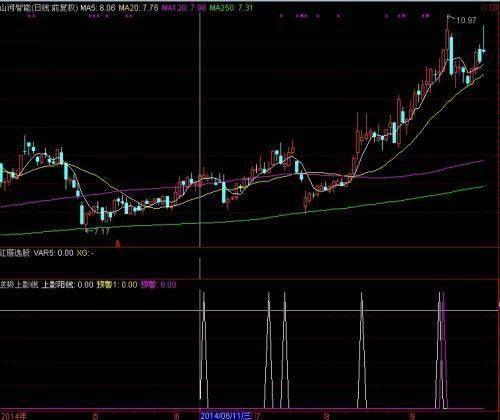The height and width of the screenshot is (420, 500).
Task: Click the purple star markers above the price peak
Action: [x=425, y=15]
